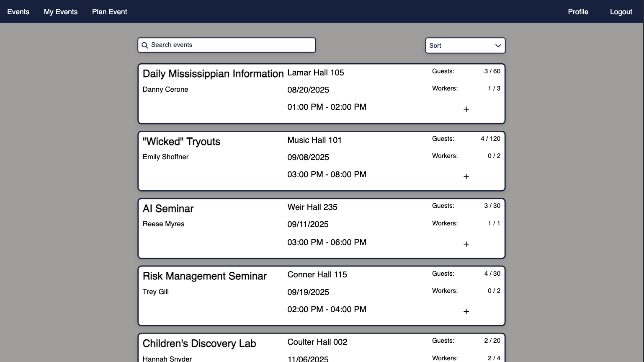Click the plus icon on AI Seminar
This screenshot has height=362, width=644.
(466, 244)
